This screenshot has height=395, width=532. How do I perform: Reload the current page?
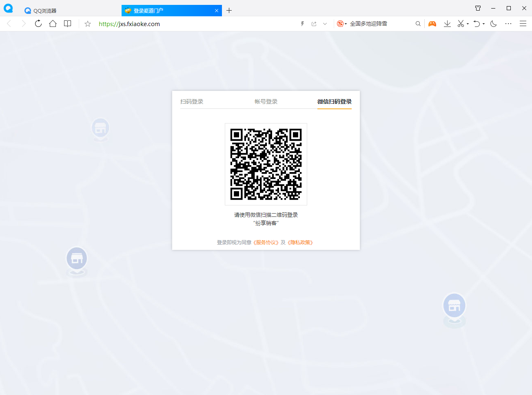38,24
